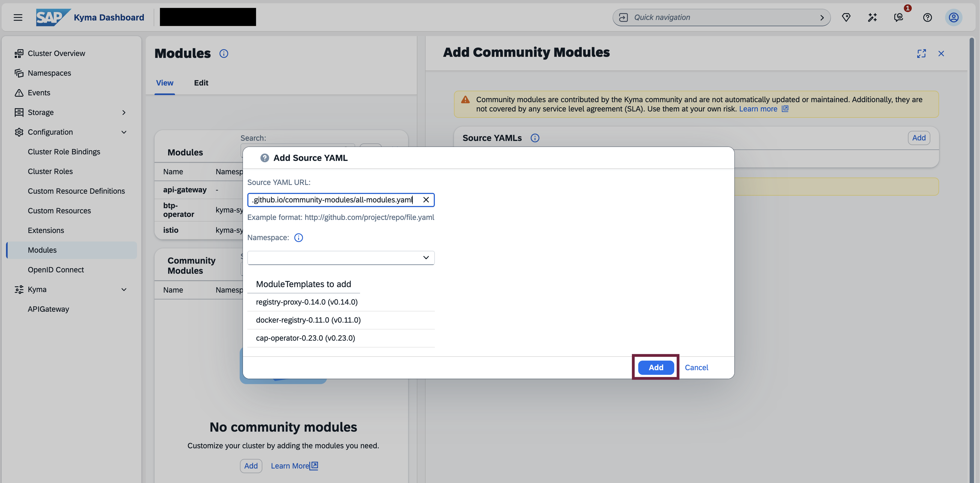The width and height of the screenshot is (980, 483).
Task: Collapse the Configuration section in the sidebar
Action: click(x=124, y=132)
